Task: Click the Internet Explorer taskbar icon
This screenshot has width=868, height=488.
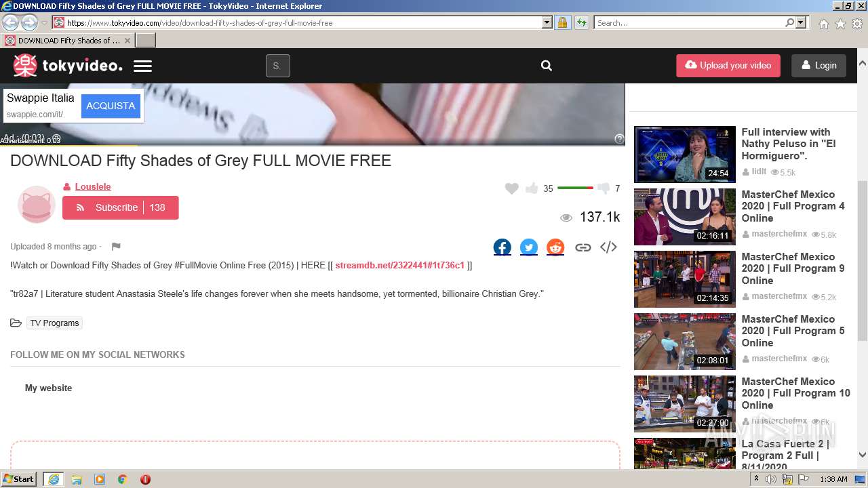Action: click(54, 479)
